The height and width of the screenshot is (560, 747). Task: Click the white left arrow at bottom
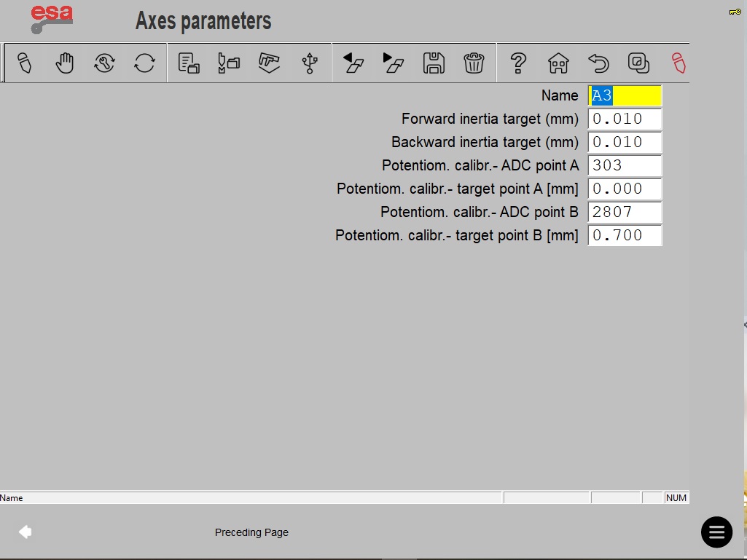coord(26,532)
